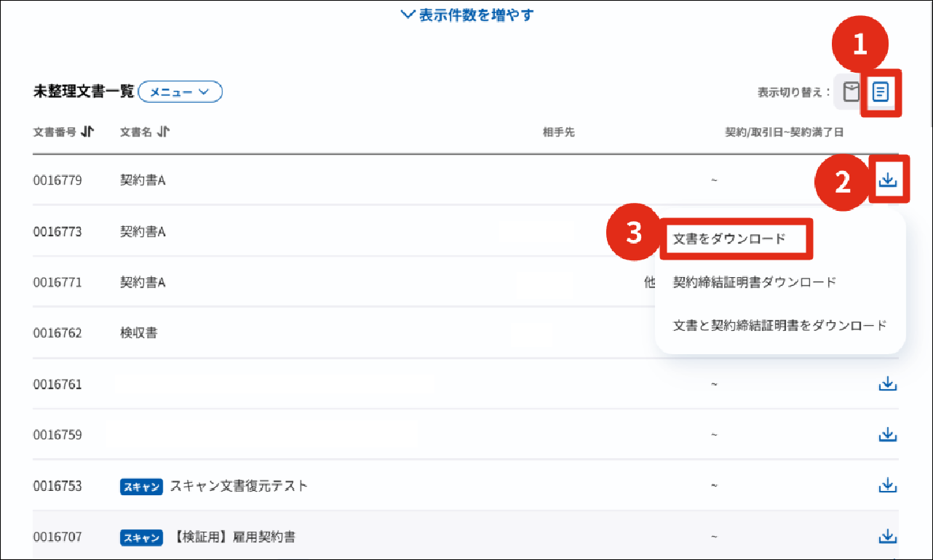Open the メニュー dropdown
This screenshot has width=933, height=560.
click(x=179, y=92)
